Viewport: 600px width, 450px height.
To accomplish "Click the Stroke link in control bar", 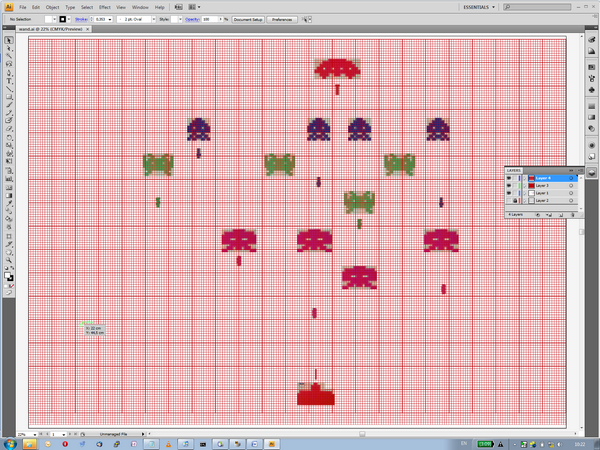I will [x=81, y=19].
